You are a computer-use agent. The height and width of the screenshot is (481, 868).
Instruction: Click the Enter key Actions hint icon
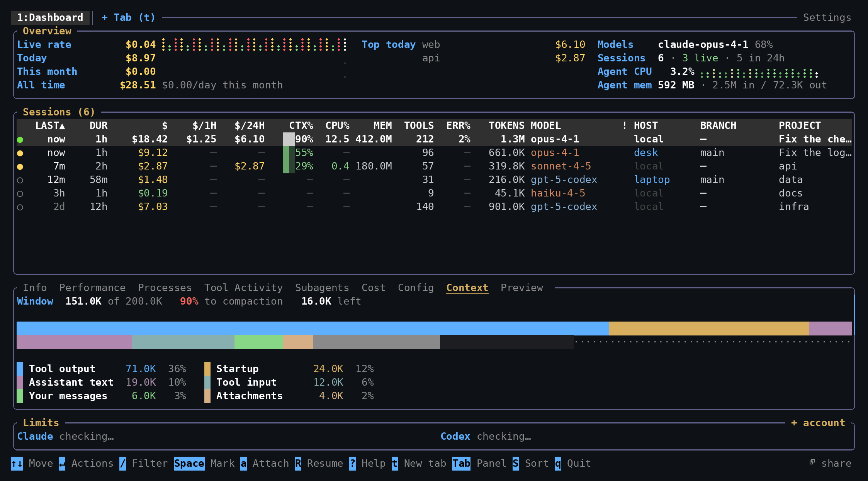pyautogui.click(x=62, y=464)
